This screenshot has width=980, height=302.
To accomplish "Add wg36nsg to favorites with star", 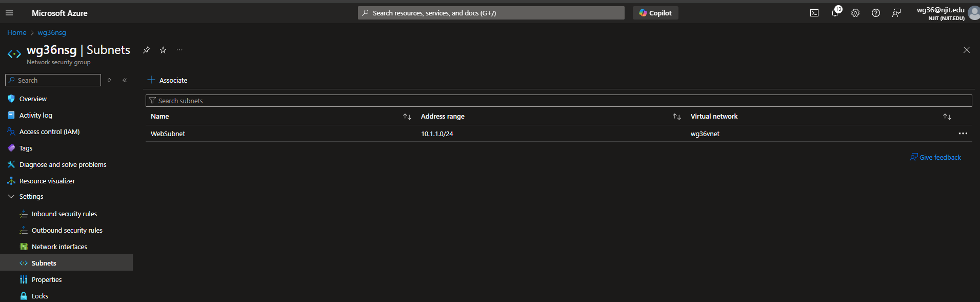I will point(163,50).
